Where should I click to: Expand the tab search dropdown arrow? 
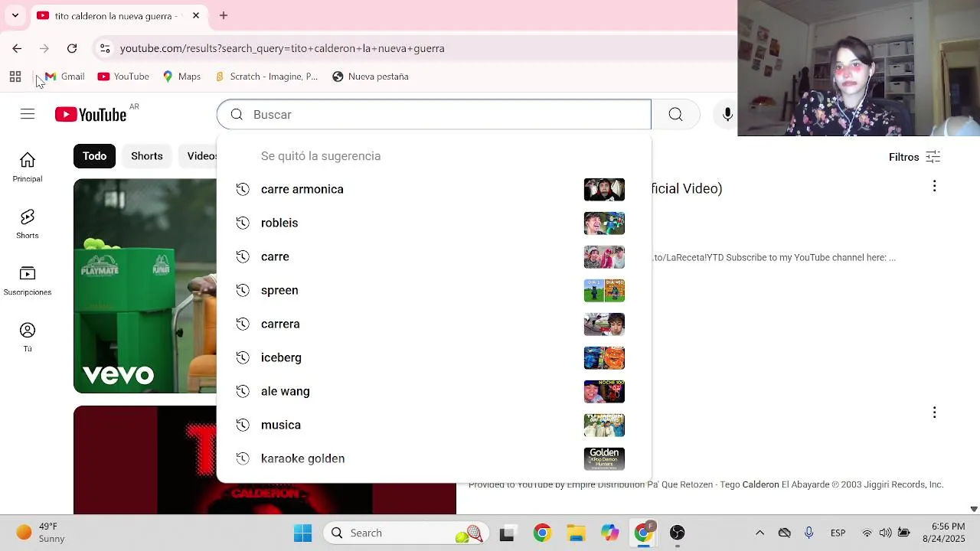pos(15,15)
